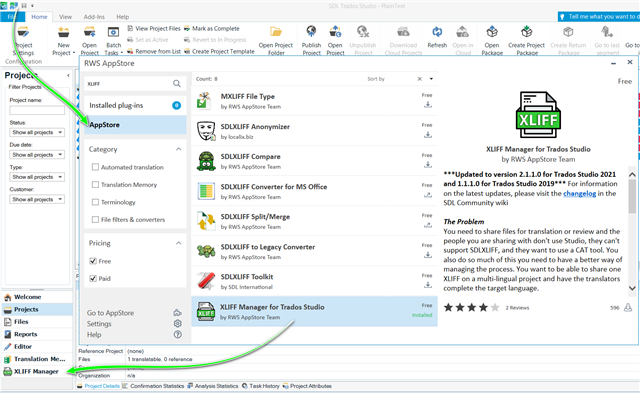The height and width of the screenshot is (393, 640).
Task: Open the Settings gear in AppStore sidebar
Action: pos(178,324)
